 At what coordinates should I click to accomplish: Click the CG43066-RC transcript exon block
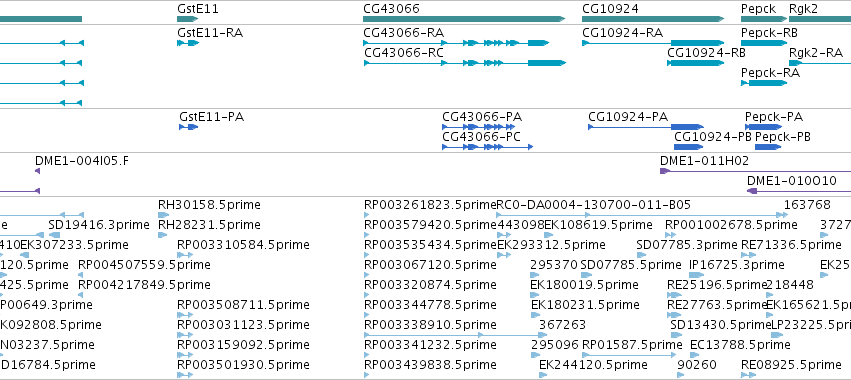(547, 63)
